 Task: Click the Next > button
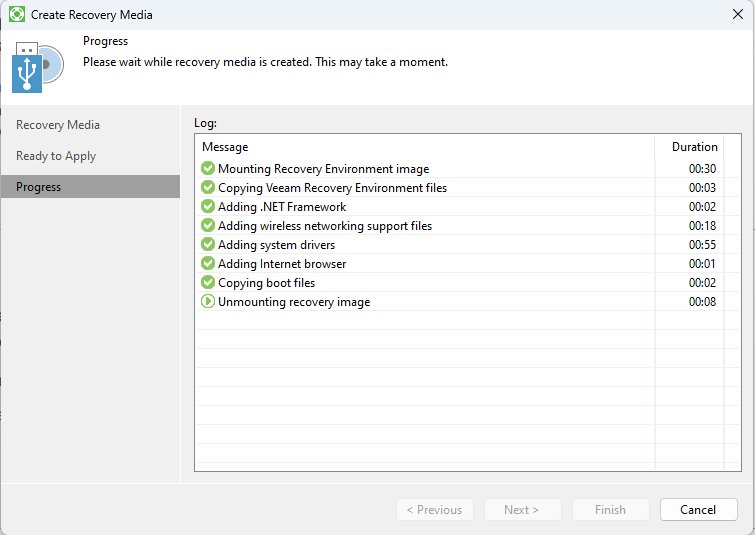[522, 510]
